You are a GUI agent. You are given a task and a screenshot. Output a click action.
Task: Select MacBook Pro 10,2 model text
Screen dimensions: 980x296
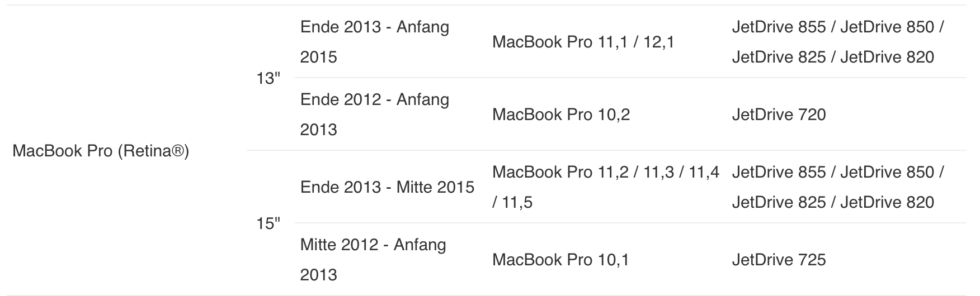point(561,114)
